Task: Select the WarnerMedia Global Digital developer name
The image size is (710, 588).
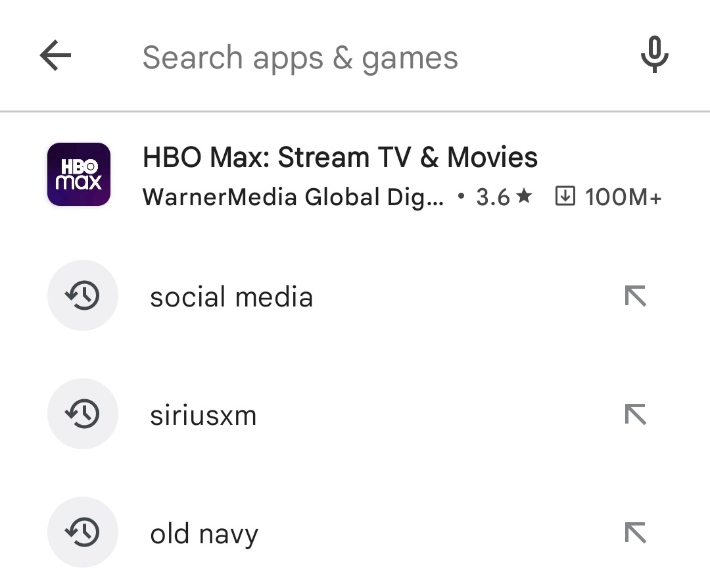Action: pos(294,197)
